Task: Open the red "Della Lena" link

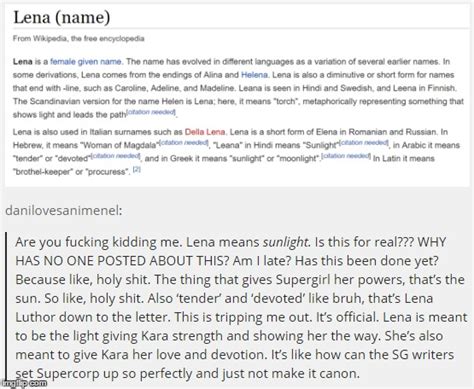Action: click(205, 132)
